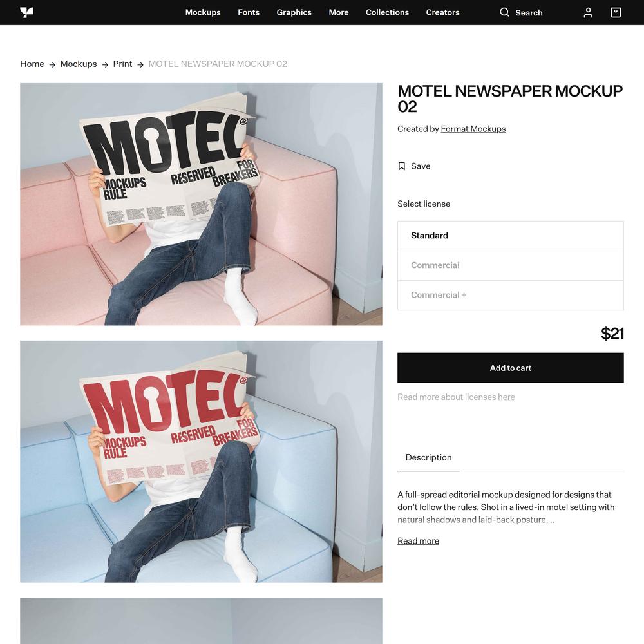Open the shopping cart icon
Screen dimensions: 644x644
(616, 13)
